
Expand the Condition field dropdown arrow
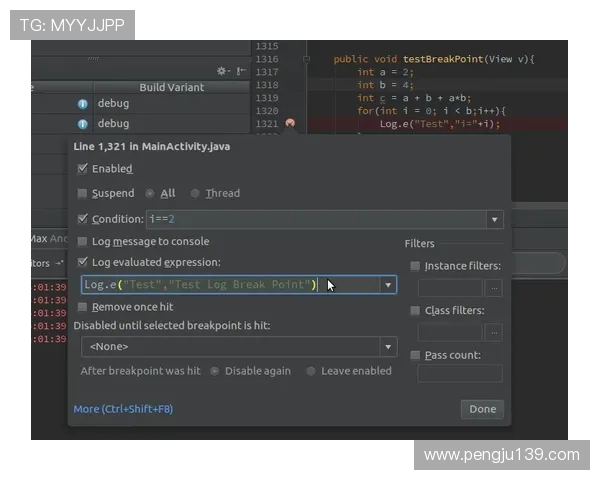click(x=494, y=219)
